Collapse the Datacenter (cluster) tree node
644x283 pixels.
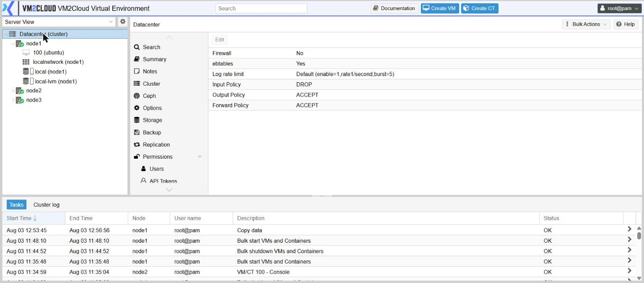click(5, 34)
